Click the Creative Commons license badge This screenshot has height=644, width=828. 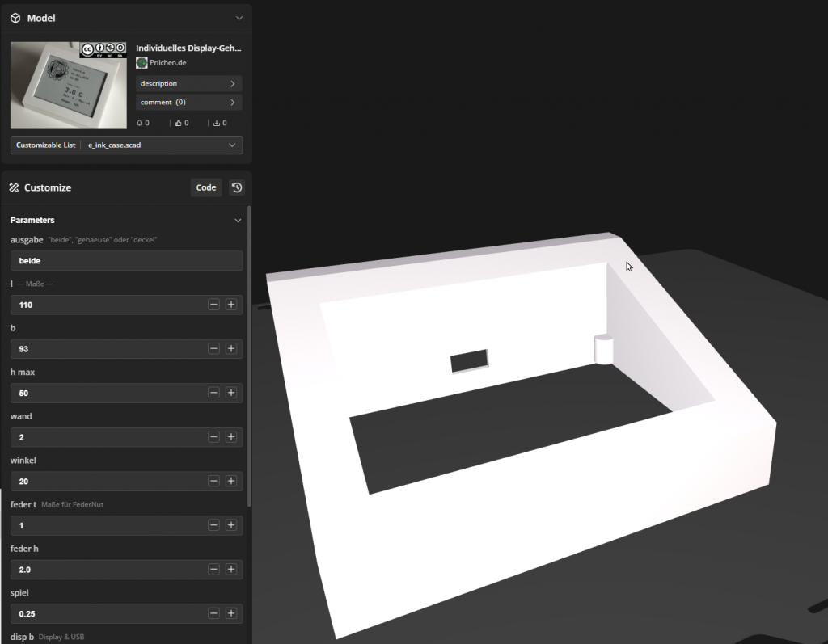click(103, 49)
